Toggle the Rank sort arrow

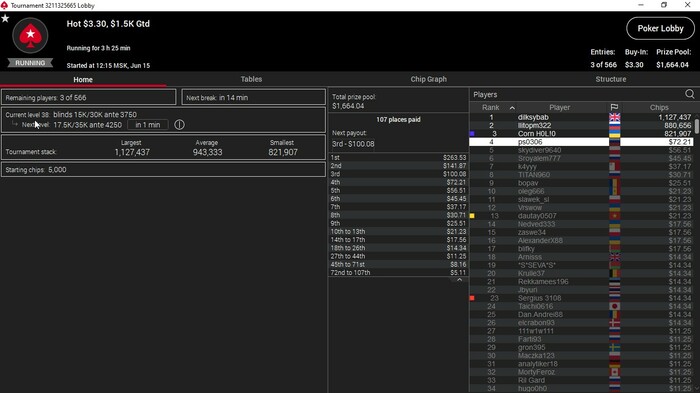[512, 108]
